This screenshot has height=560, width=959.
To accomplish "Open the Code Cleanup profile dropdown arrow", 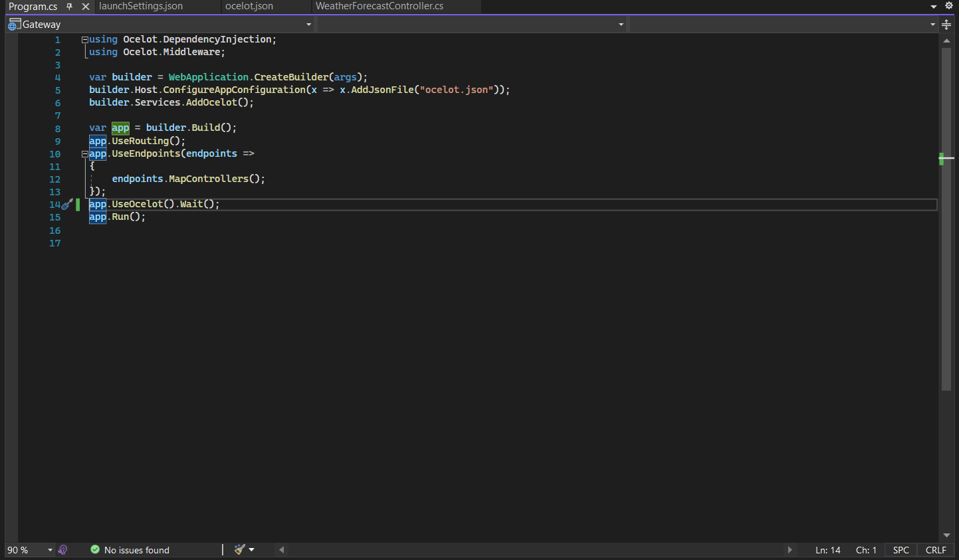I will coord(252,549).
